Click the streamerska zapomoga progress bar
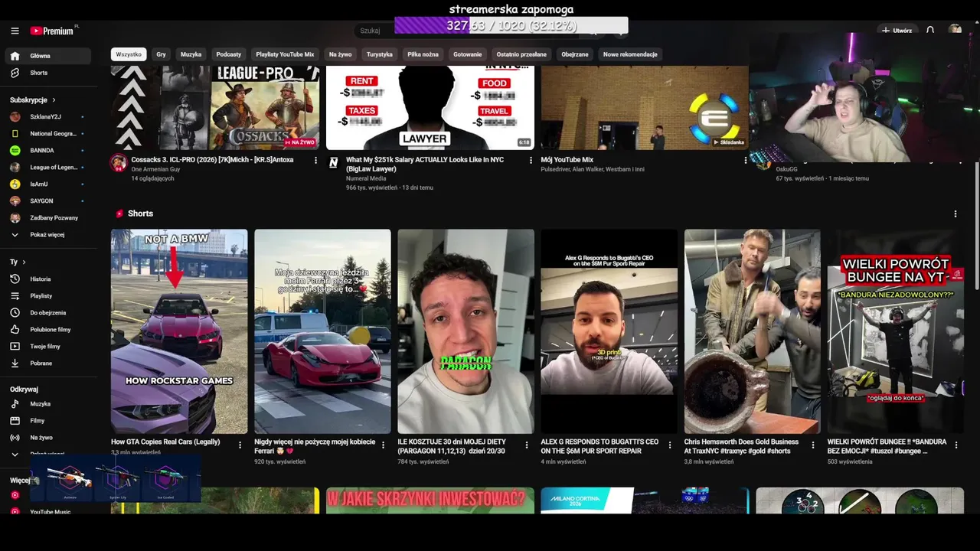 click(x=511, y=25)
